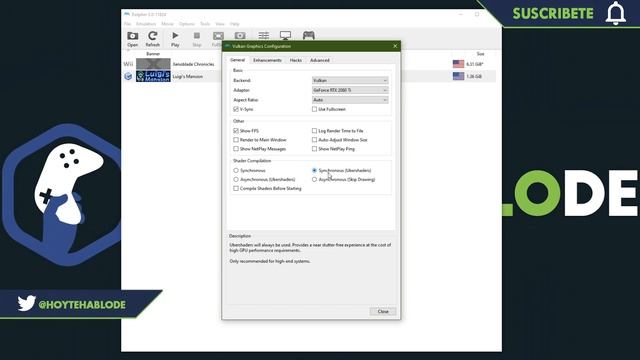This screenshot has height=360, width=640.
Task: Open the File menu in Dolphin
Action: pyautogui.click(x=127, y=24)
